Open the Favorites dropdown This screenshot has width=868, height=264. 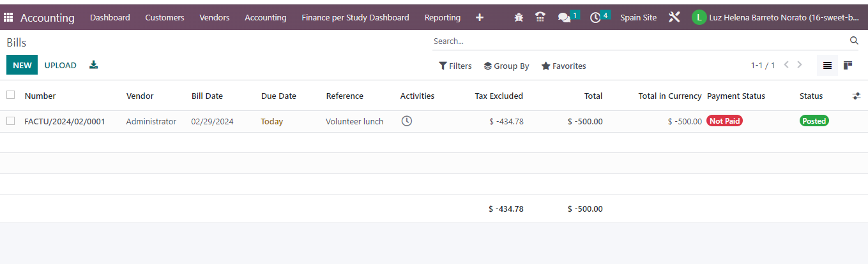point(563,66)
